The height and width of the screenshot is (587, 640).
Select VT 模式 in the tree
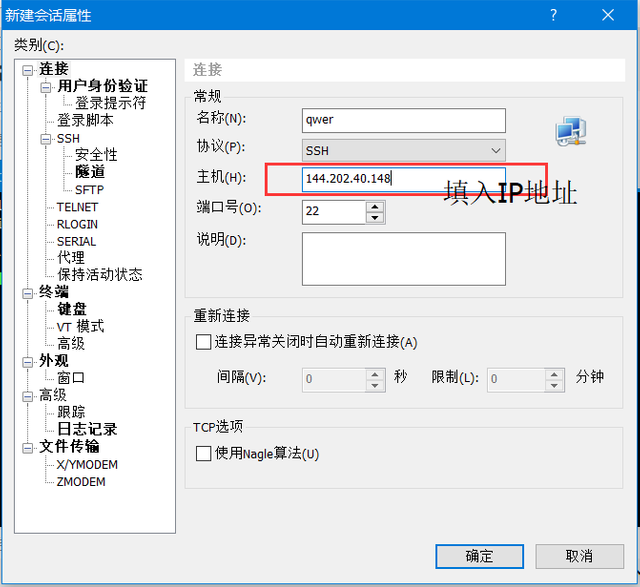(x=80, y=327)
